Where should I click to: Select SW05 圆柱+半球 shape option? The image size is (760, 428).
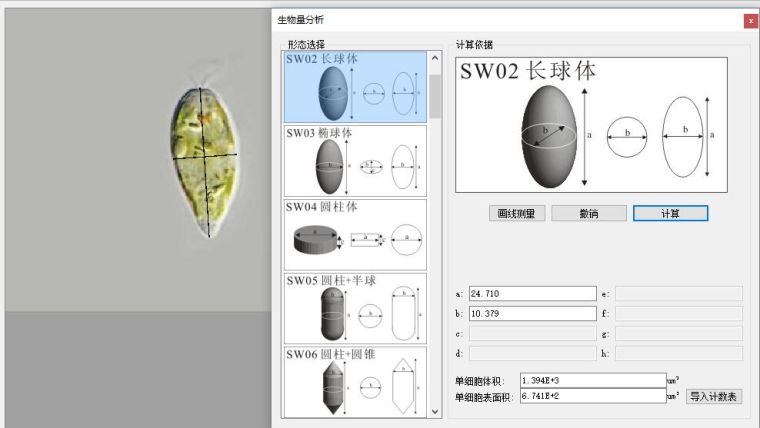(355, 308)
